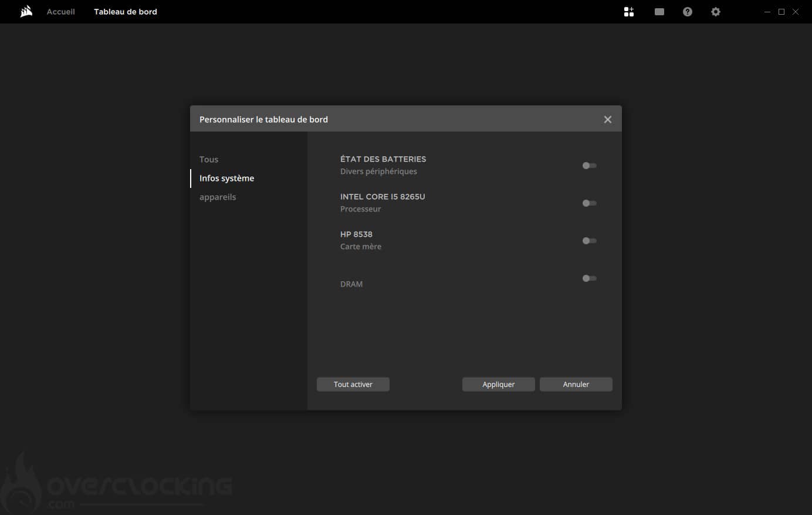Switch to the appareils category

click(218, 197)
